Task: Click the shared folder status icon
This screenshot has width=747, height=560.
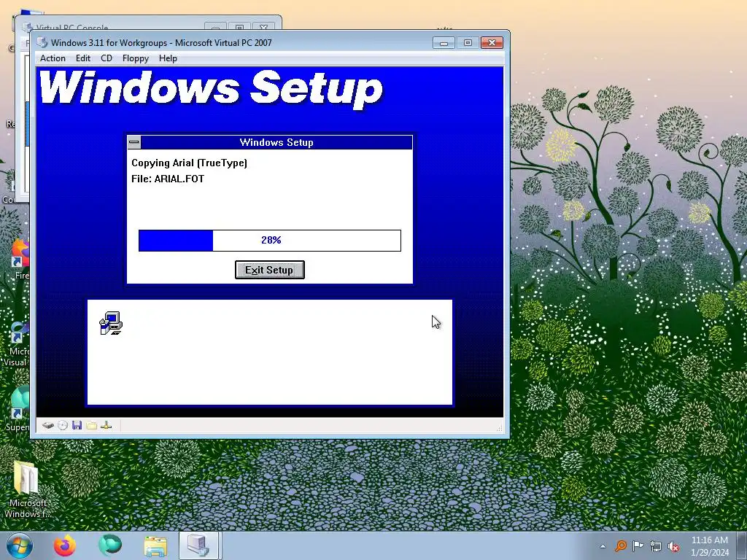Action: coord(91,425)
